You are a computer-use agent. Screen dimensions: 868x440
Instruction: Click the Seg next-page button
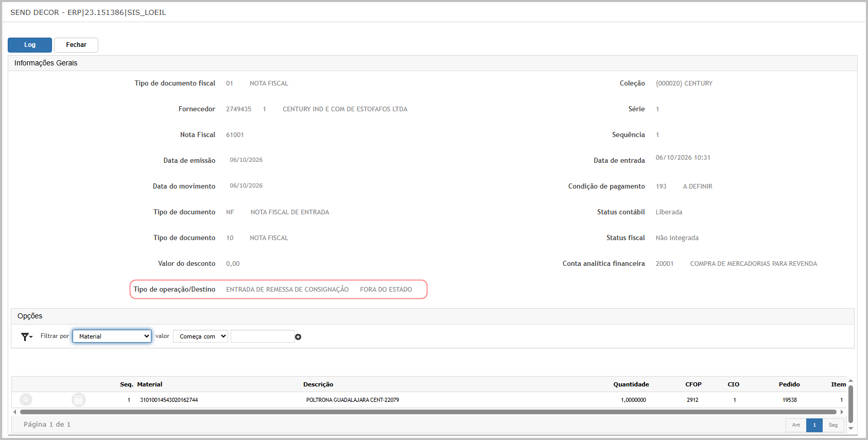(x=833, y=425)
